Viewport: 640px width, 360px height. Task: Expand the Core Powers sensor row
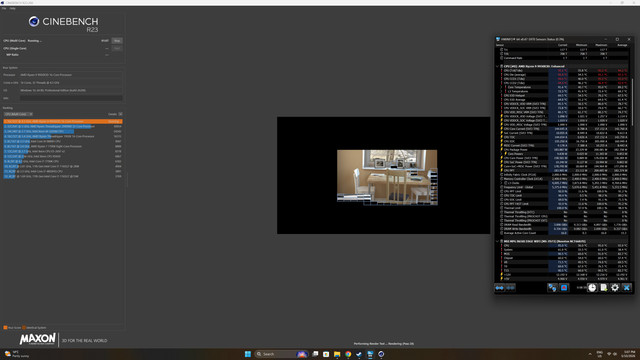click(x=502, y=154)
